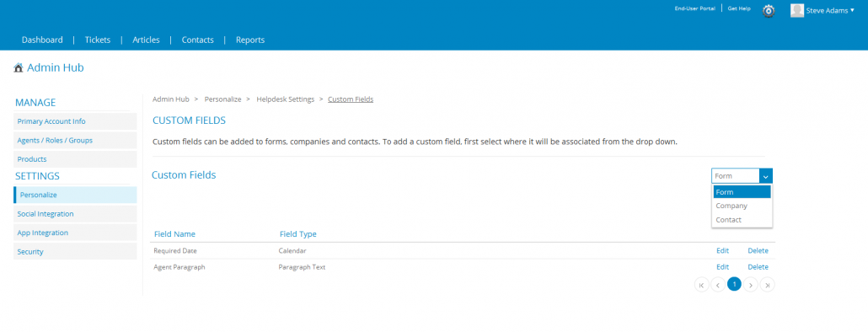
Task: Open Social Integration settings
Action: click(75, 213)
